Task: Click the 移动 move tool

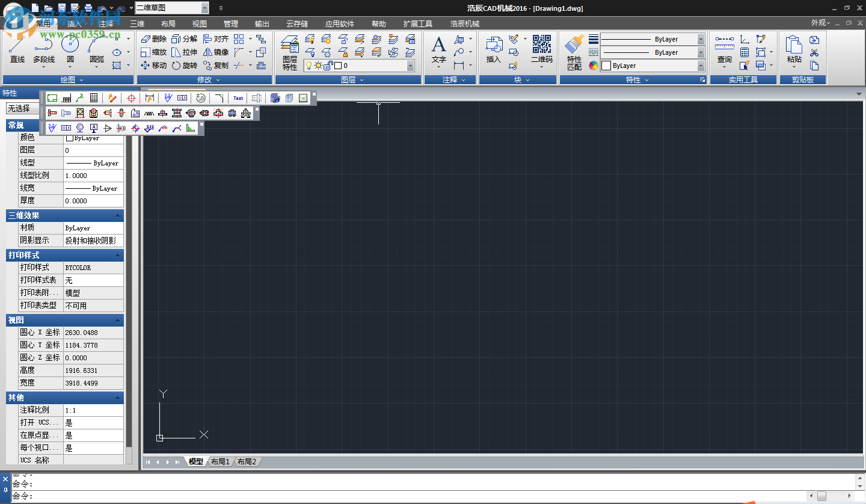Action: click(x=153, y=65)
